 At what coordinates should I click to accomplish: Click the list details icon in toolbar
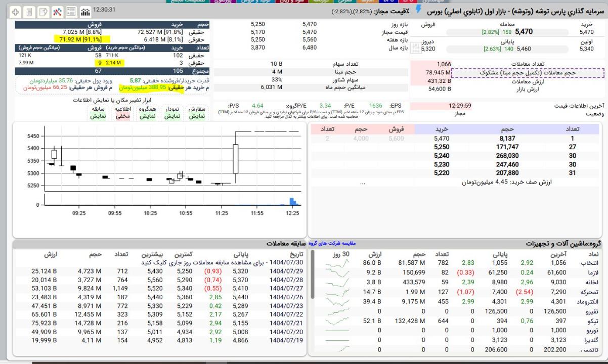click(x=71, y=11)
